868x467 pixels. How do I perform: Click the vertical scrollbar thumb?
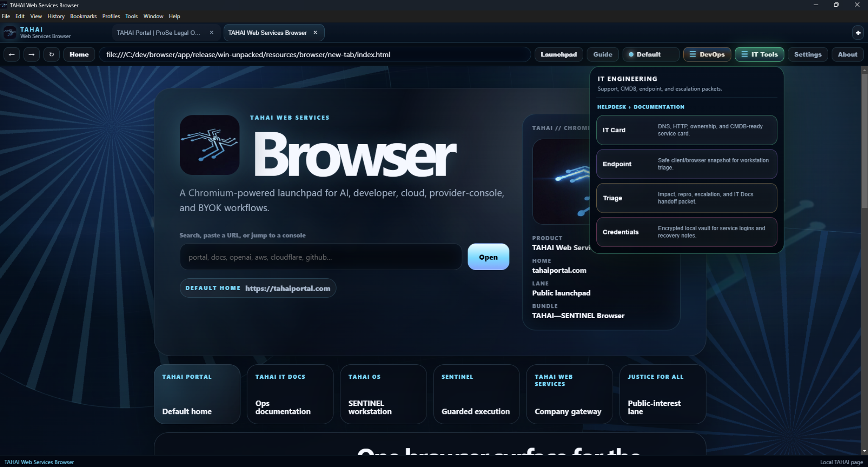tap(864, 140)
